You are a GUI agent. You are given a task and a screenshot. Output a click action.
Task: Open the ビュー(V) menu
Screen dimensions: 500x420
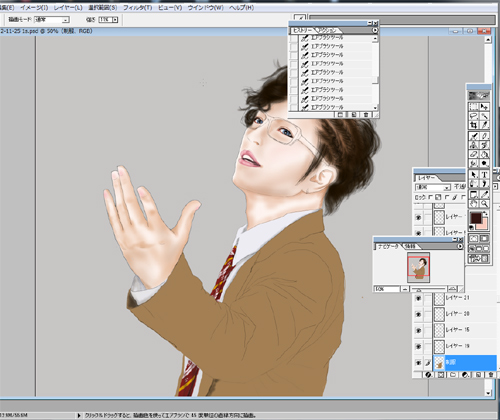click(x=170, y=8)
